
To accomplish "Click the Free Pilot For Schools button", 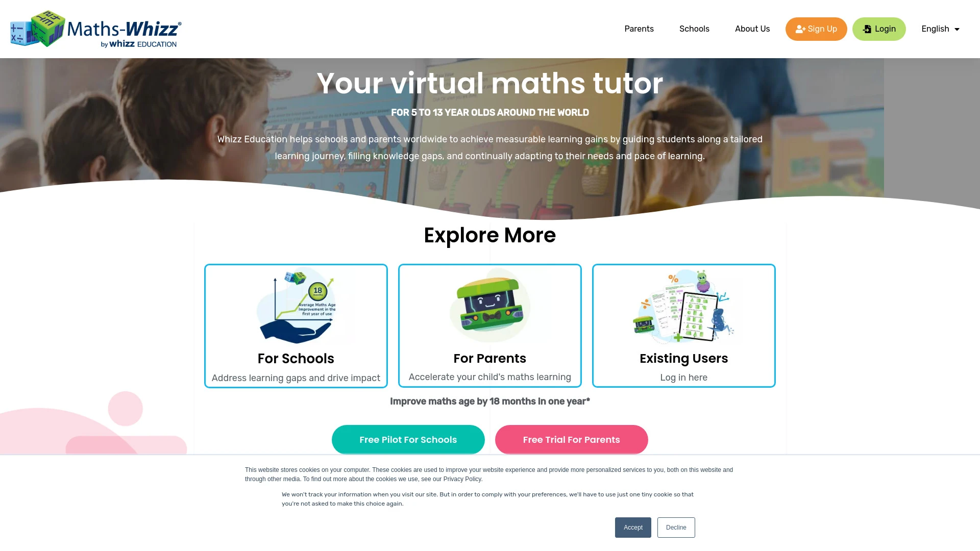I will 408,439.
